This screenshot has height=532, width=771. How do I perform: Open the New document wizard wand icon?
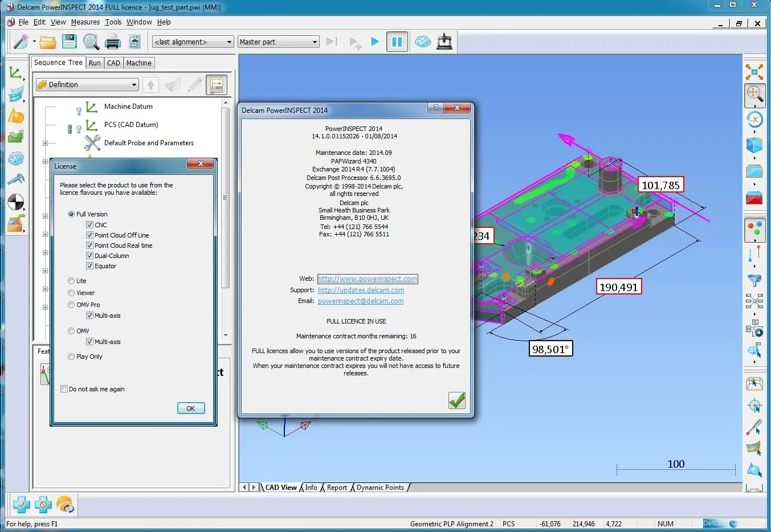[21, 42]
